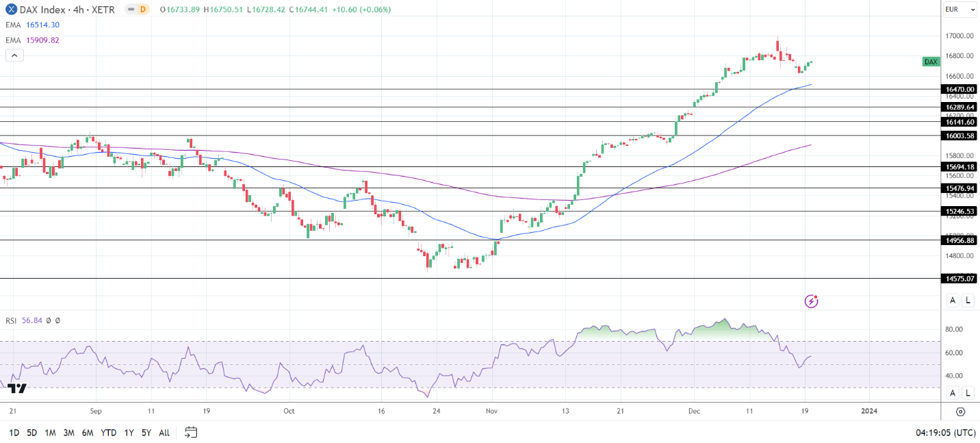Click the 16289.64 horizontal line label
Image resolution: width=980 pixels, height=443 pixels.
[x=960, y=107]
